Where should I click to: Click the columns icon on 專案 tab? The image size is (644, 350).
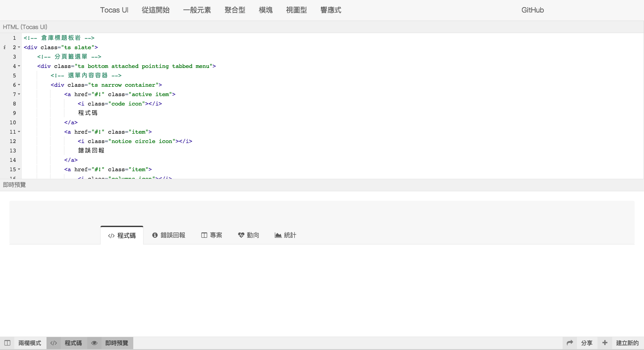click(204, 235)
